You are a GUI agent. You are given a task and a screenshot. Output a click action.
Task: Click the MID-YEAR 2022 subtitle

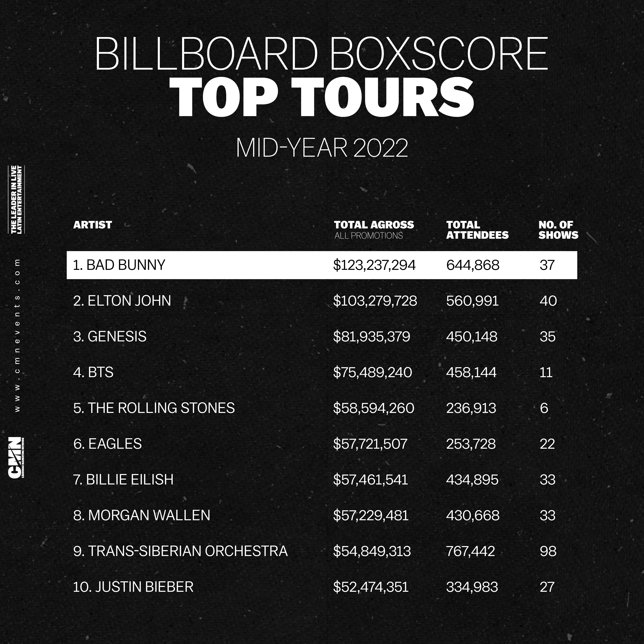point(322,148)
